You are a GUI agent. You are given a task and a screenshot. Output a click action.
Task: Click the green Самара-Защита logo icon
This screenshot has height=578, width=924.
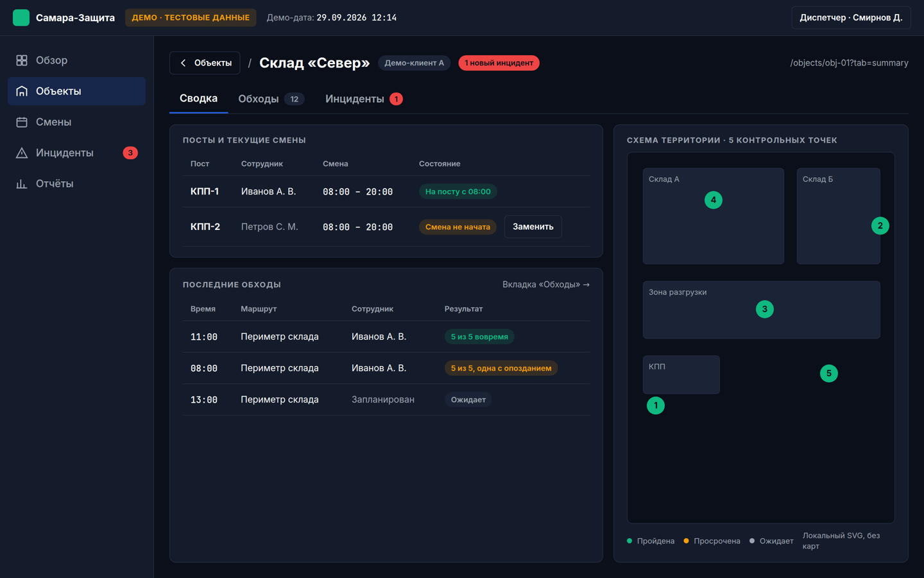coord(21,17)
